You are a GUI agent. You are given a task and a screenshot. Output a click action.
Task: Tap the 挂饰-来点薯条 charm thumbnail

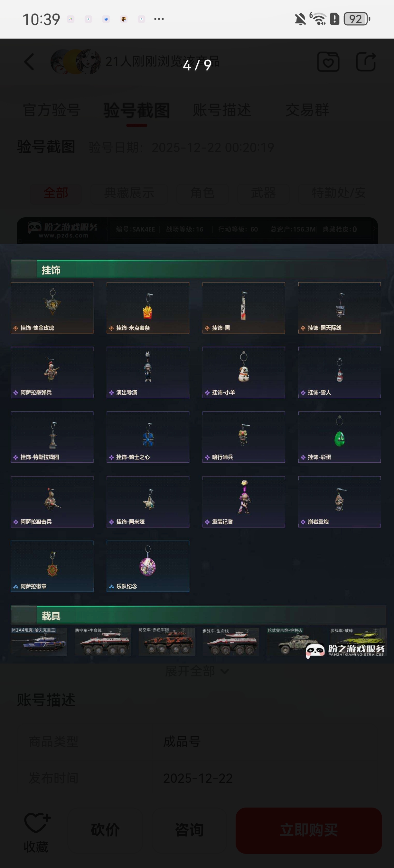click(148, 308)
